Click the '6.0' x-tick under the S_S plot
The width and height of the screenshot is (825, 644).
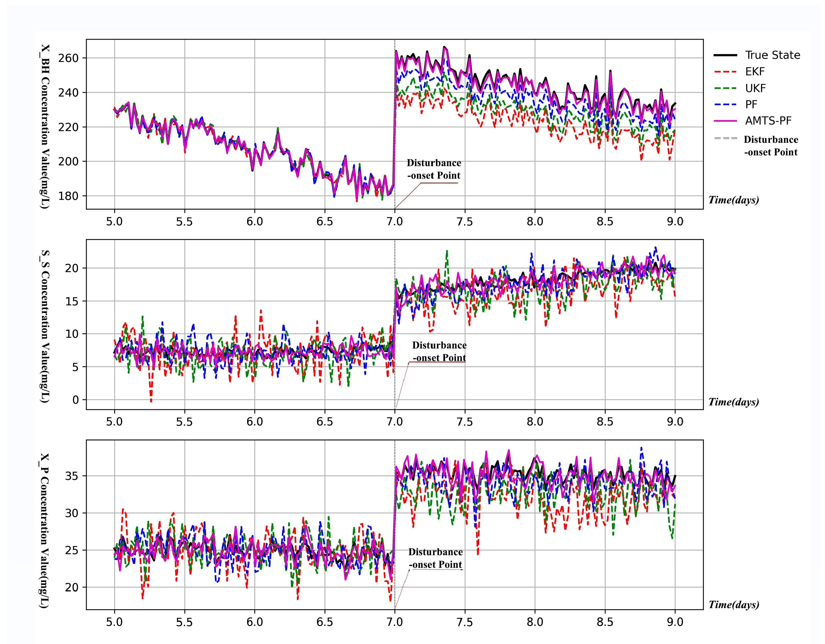[255, 422]
